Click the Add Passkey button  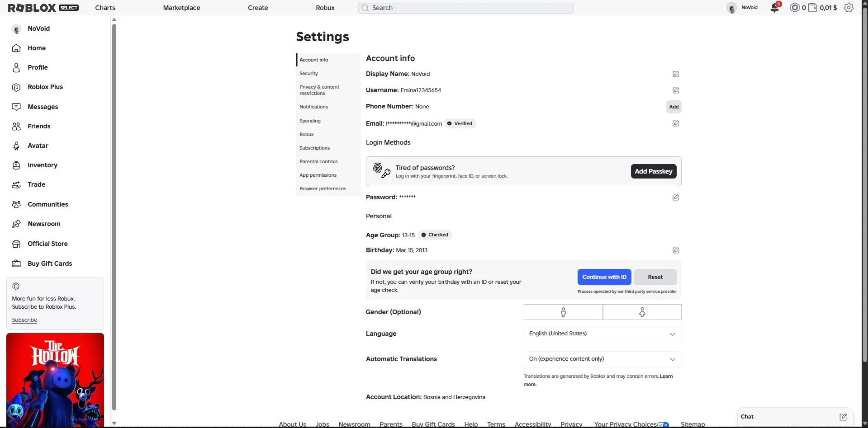[x=654, y=171]
